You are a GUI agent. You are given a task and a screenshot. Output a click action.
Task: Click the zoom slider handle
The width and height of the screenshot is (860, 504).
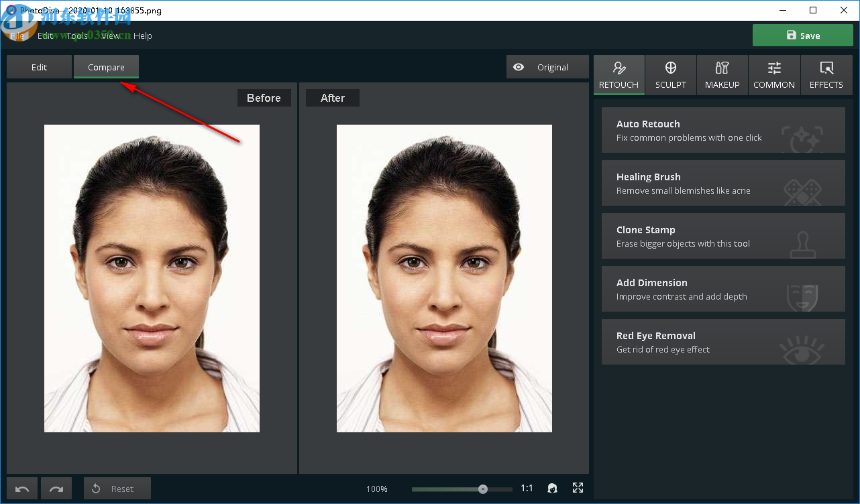483,489
